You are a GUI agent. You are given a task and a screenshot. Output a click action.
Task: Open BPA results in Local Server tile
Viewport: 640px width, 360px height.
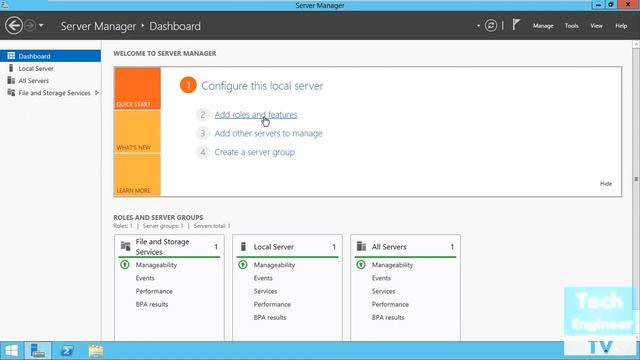[270, 317]
